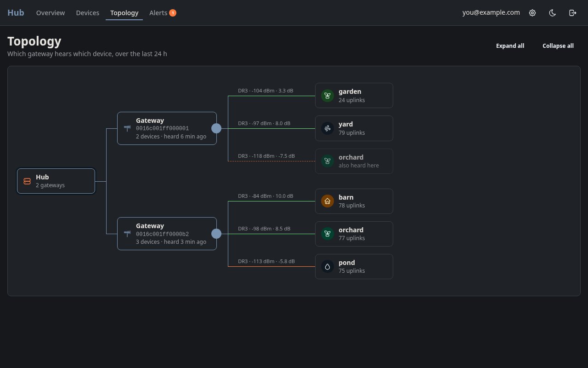Click the Alerts badge showing 1
This screenshot has height=368, width=588.
click(173, 13)
